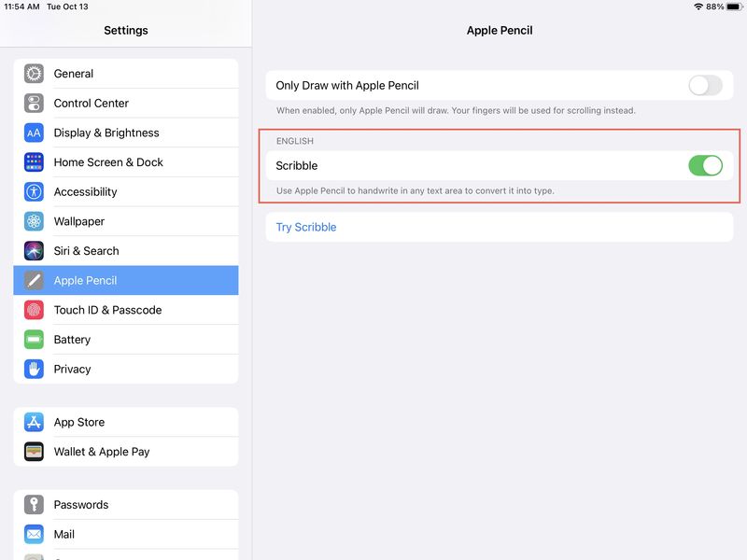747x560 pixels.
Task: Enable Only Draw with Apple Pencil switch
Action: coord(705,86)
